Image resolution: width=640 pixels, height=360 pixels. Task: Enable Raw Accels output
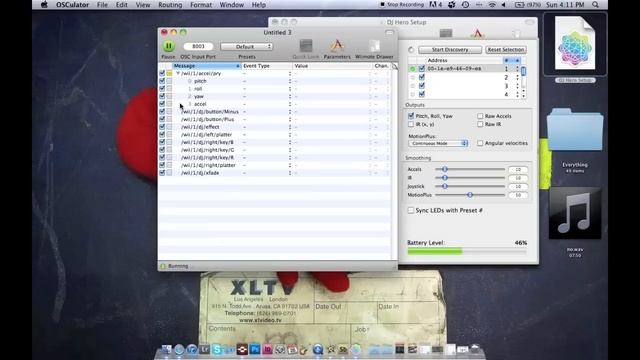480,116
